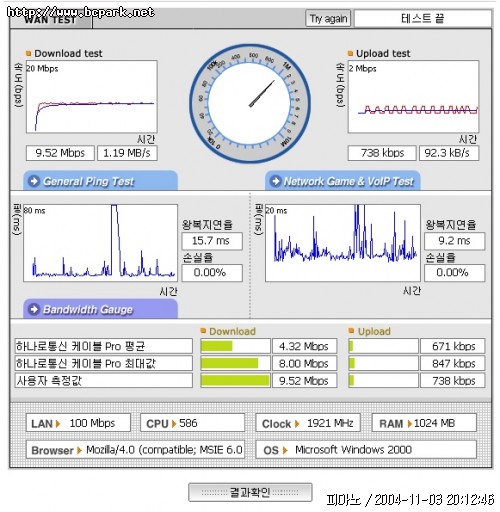This screenshot has width=500, height=512.
Task: Click the 738 kbps user upload bar
Action: click(x=383, y=381)
